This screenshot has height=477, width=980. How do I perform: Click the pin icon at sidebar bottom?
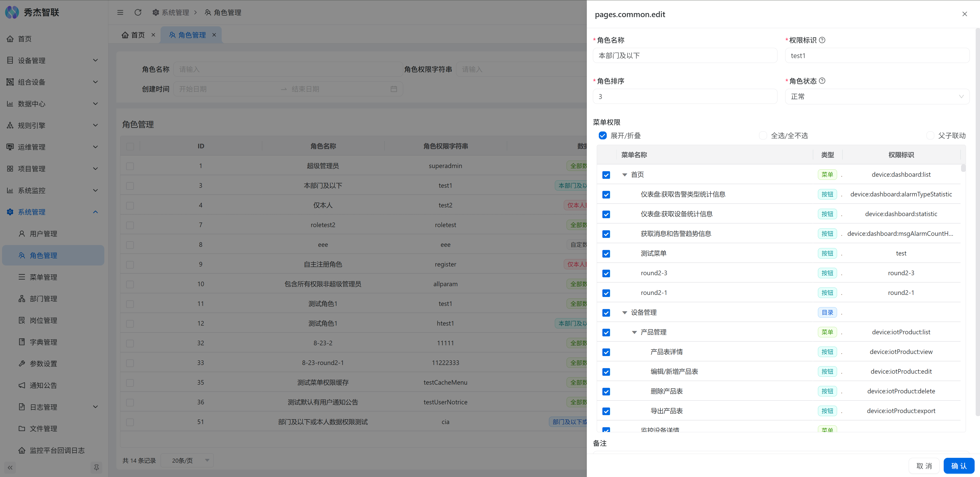click(x=96, y=468)
